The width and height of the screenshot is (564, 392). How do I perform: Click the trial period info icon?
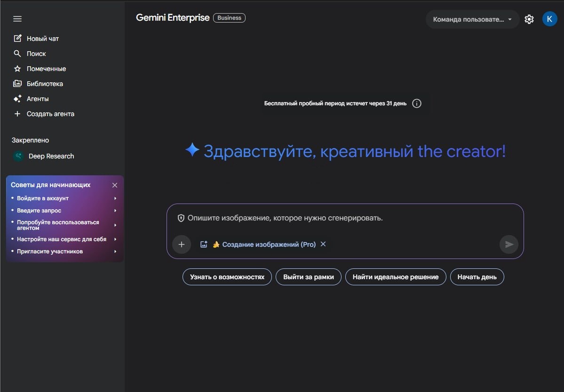416,103
